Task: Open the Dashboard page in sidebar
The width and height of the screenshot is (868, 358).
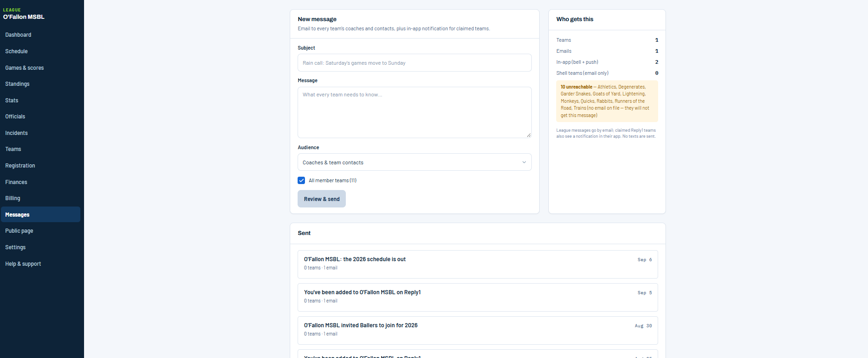Action: coord(18,35)
